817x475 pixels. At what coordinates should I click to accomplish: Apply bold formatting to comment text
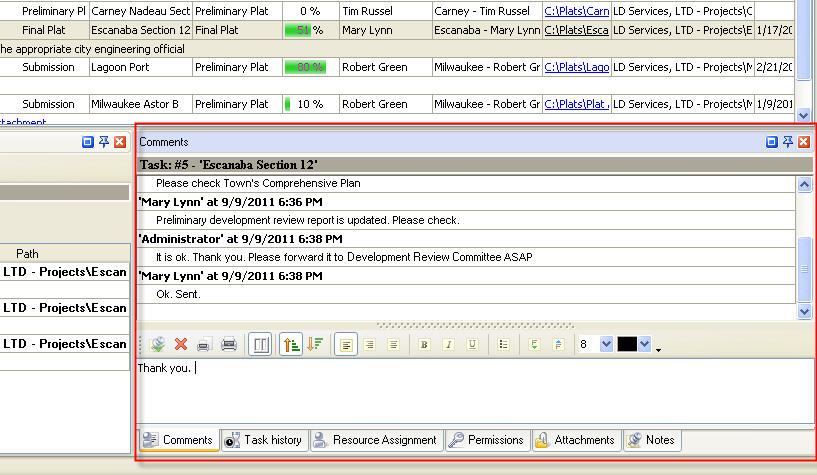[424, 344]
